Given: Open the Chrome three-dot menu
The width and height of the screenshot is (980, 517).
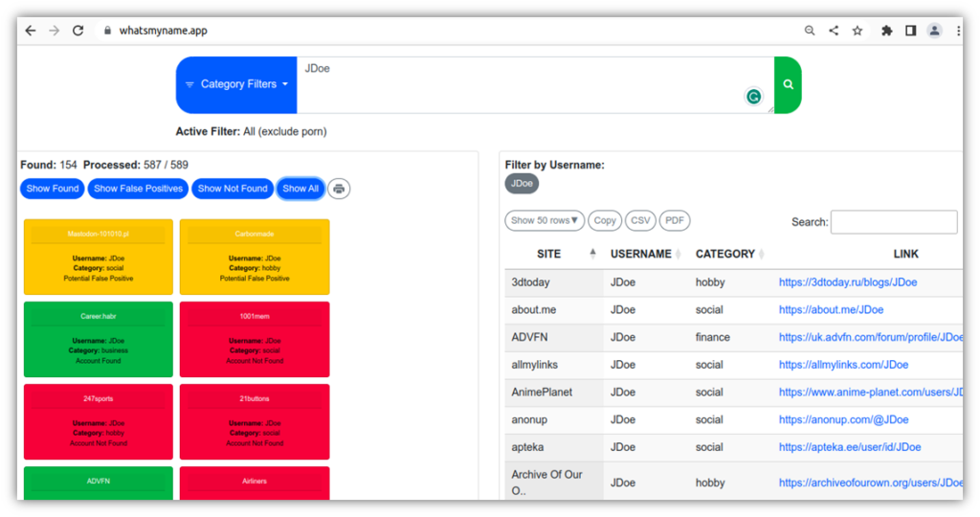Looking at the screenshot, I should click(958, 30).
